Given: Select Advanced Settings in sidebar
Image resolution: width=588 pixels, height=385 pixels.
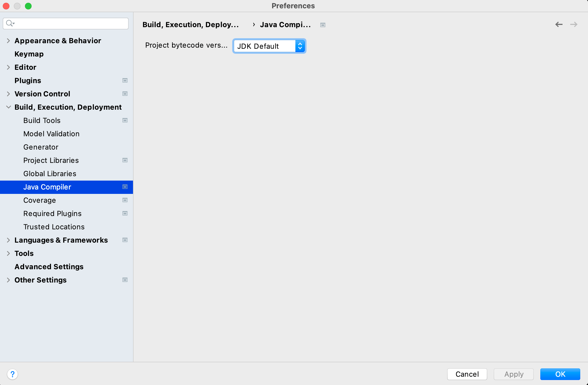Looking at the screenshot, I should point(49,267).
